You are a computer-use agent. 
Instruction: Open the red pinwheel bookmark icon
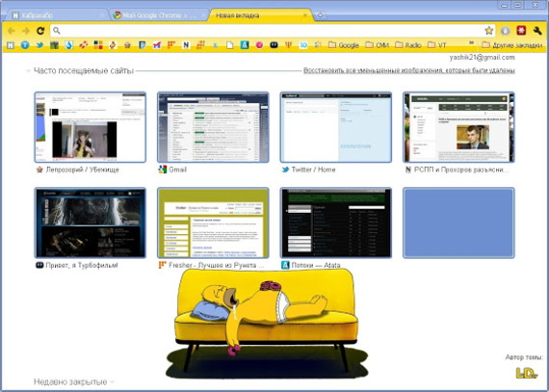pyautogui.click(x=84, y=45)
